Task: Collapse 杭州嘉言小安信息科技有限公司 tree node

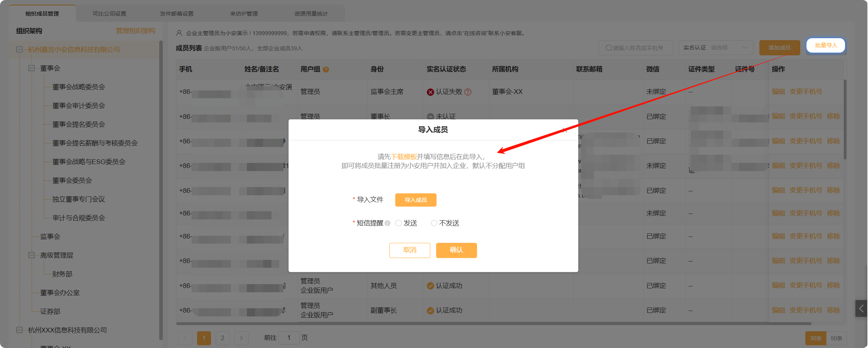Action: tap(19, 49)
